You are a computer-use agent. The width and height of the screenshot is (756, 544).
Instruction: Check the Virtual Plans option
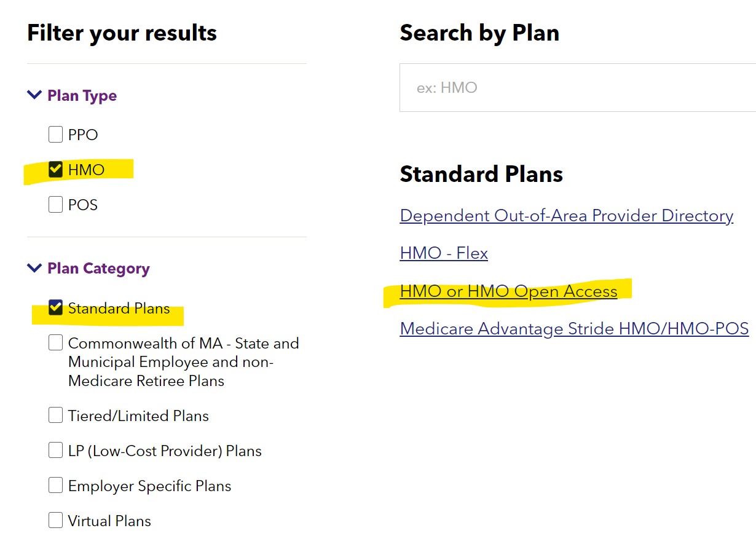[55, 520]
